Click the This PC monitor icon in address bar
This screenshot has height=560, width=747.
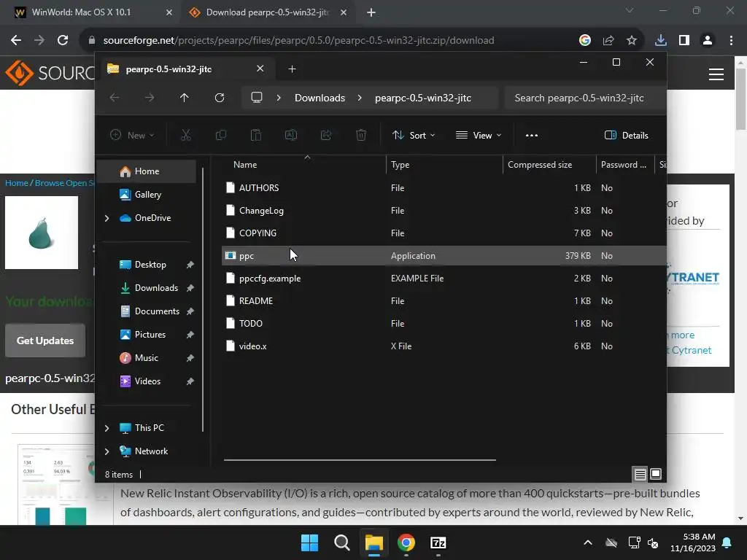257,98
